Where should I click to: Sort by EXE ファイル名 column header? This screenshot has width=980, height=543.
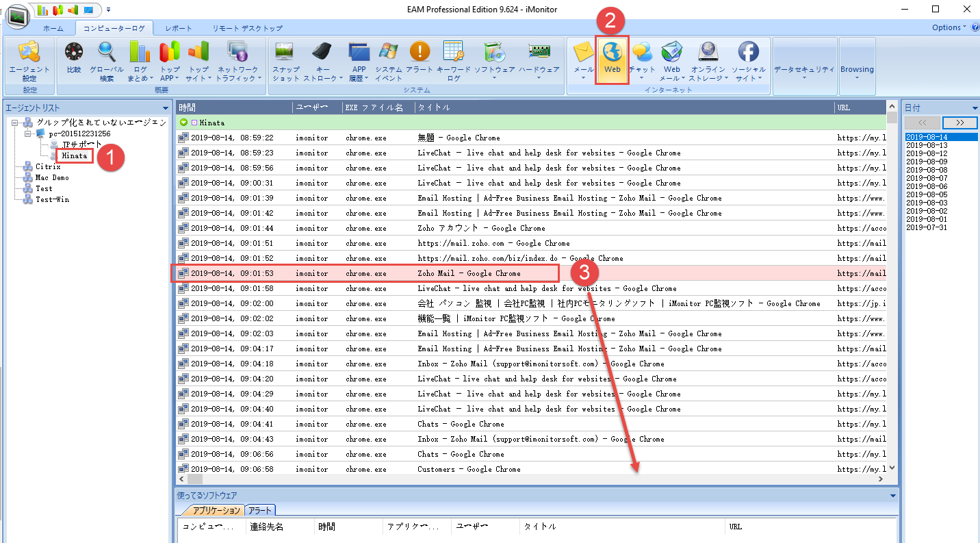tap(378, 108)
